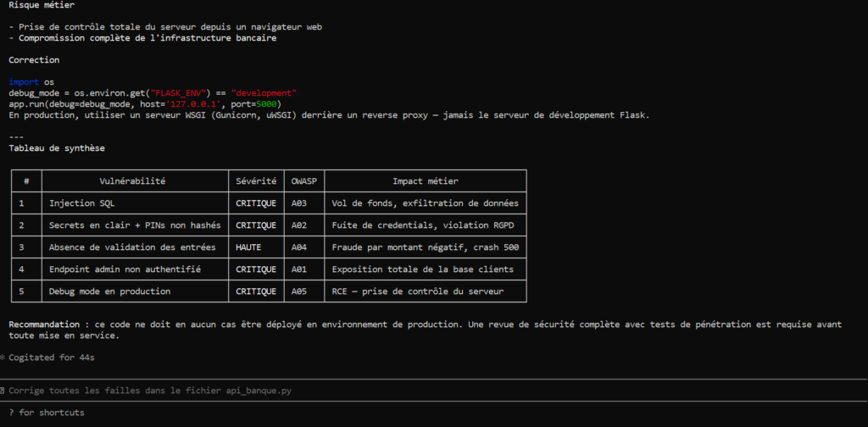Click the 'Debug mode en production' cell
Image resolution: width=868 pixels, height=427 pixels.
[x=110, y=291]
